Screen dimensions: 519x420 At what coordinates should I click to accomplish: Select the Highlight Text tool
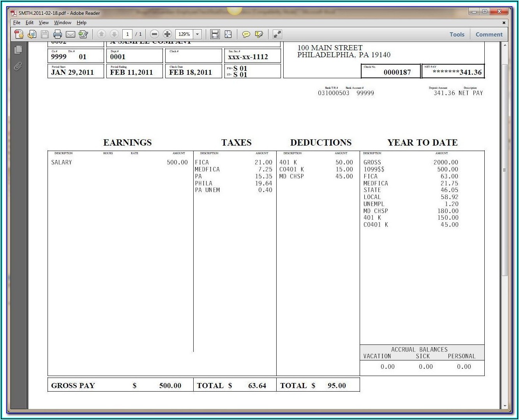pos(259,34)
